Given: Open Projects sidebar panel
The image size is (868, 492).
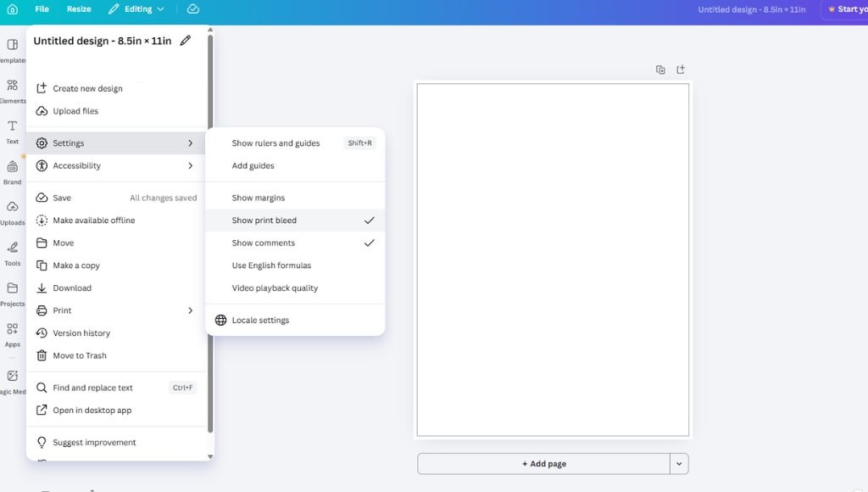Looking at the screenshot, I should coord(12,294).
